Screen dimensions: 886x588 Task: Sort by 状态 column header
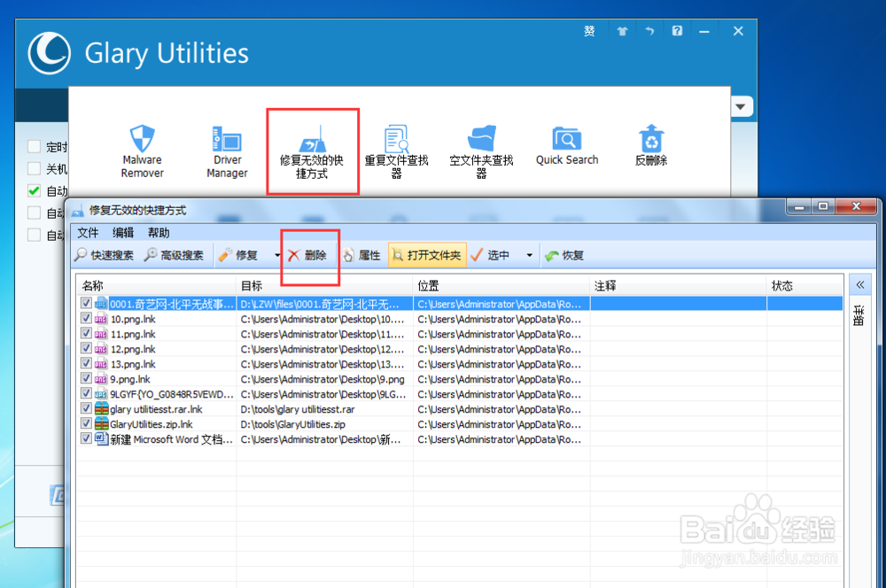pyautogui.click(x=804, y=286)
